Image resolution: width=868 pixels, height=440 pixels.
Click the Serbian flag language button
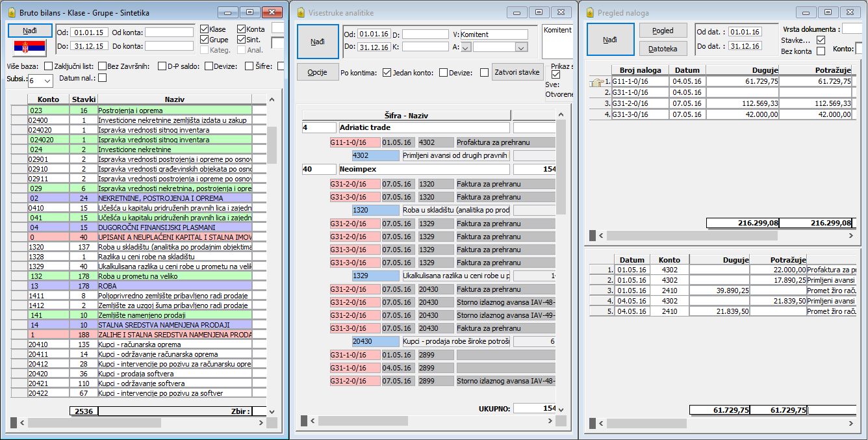pyautogui.click(x=30, y=47)
